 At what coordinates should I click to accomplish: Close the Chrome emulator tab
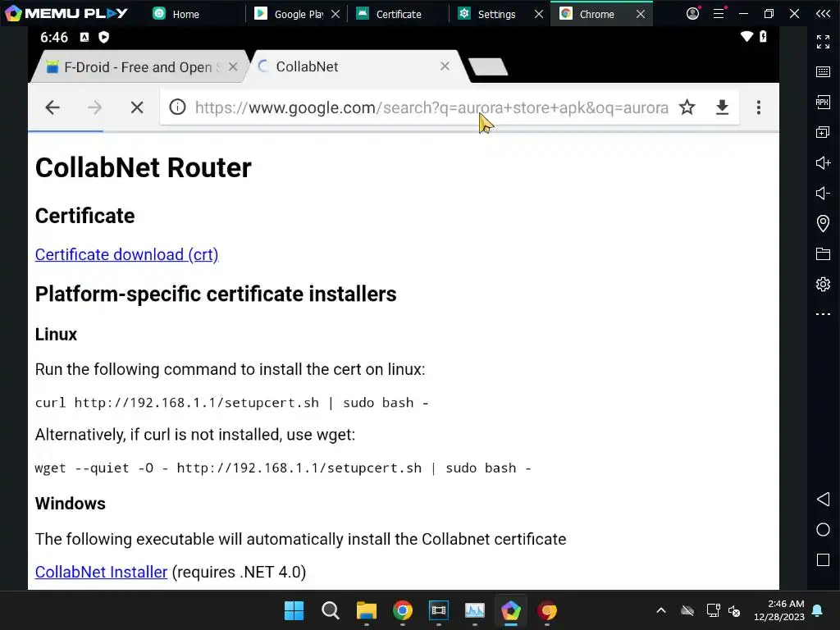pos(641,14)
